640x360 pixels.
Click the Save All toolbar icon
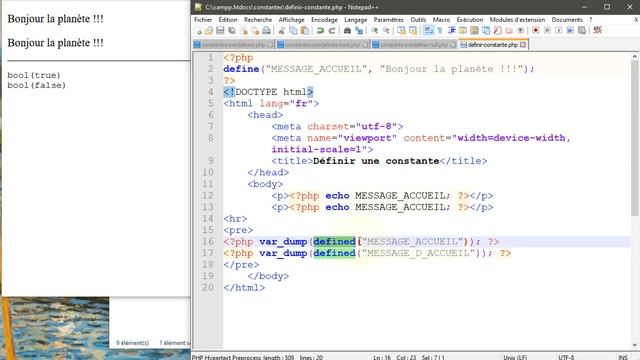click(x=231, y=31)
